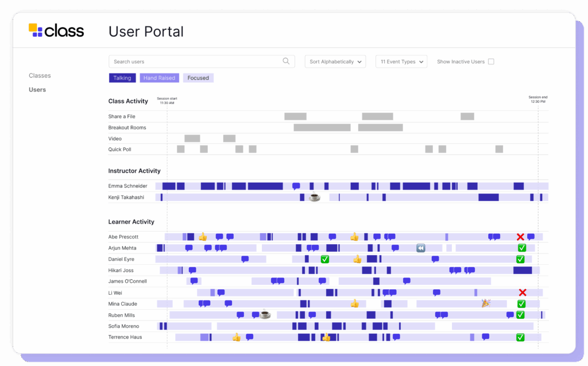
Task: Toggle the Hand Raised event filter
Action: (159, 78)
